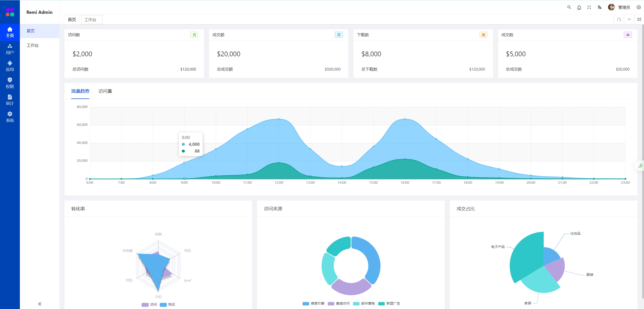
Task: Collapse the sidebar menu
Action: click(39, 304)
